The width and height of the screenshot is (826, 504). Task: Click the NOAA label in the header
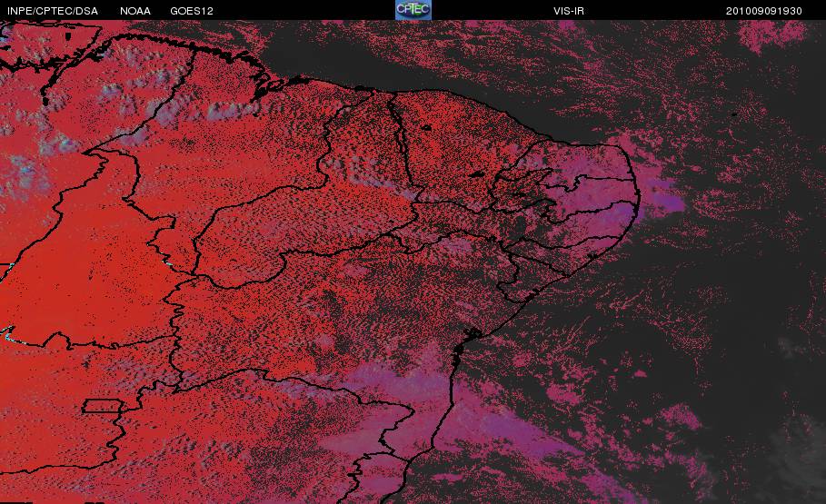pyautogui.click(x=135, y=11)
